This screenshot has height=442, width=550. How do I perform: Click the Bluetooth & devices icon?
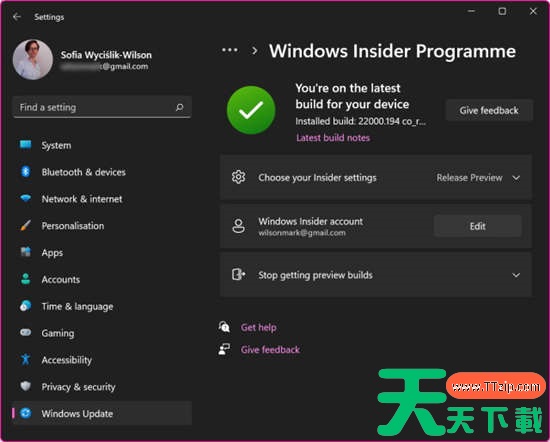[25, 172]
